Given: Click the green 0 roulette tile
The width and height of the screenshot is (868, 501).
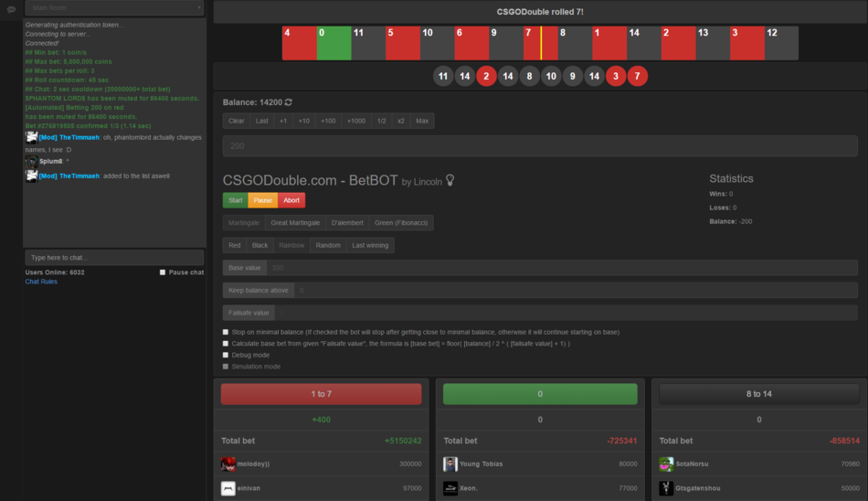Looking at the screenshot, I should point(333,43).
